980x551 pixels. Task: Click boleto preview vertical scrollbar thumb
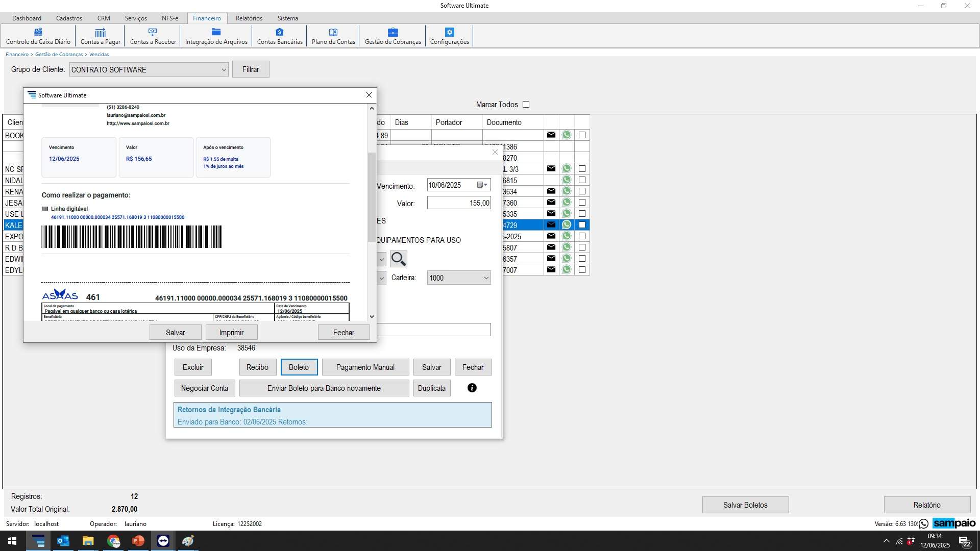tap(372, 197)
